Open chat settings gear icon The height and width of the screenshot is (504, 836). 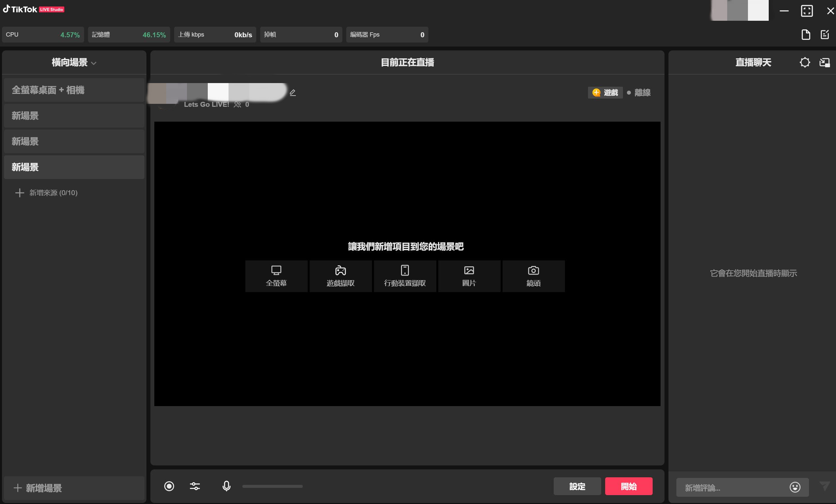click(804, 62)
